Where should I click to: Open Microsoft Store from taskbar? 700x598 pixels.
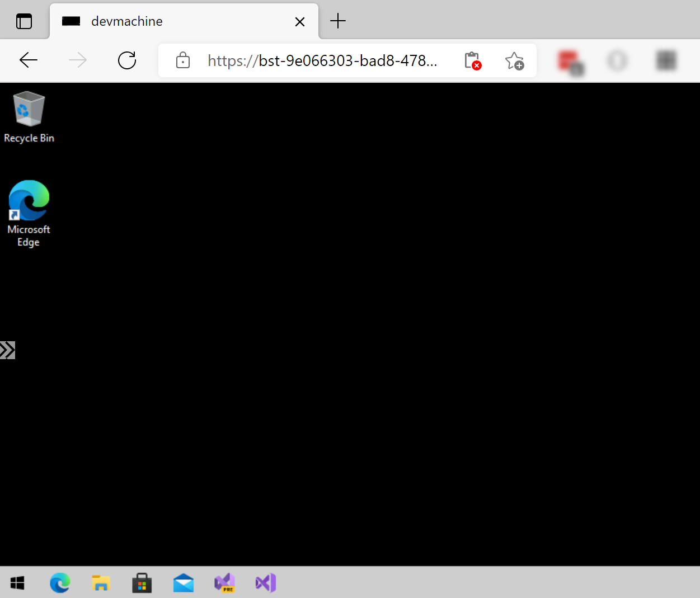point(142,583)
